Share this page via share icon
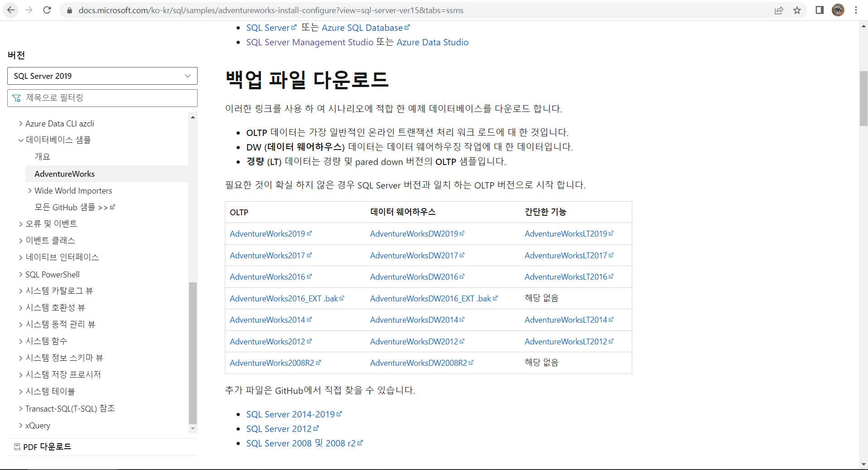The image size is (868, 470). click(x=779, y=10)
